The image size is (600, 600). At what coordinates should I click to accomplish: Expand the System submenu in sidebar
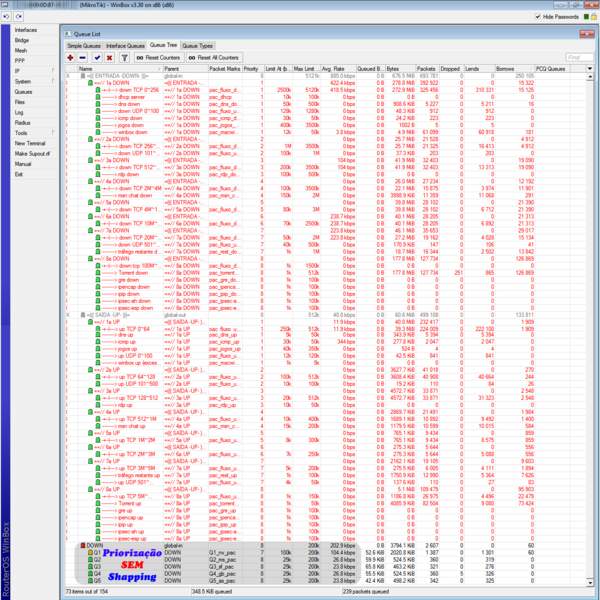[x=53, y=82]
